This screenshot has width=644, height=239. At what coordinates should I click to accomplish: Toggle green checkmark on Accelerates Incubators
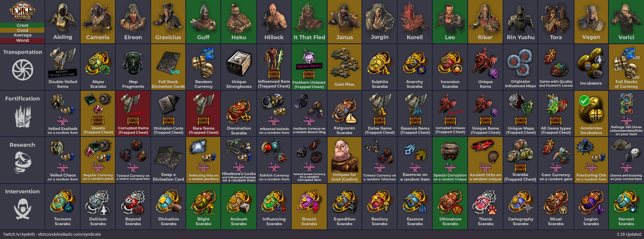[584, 100]
